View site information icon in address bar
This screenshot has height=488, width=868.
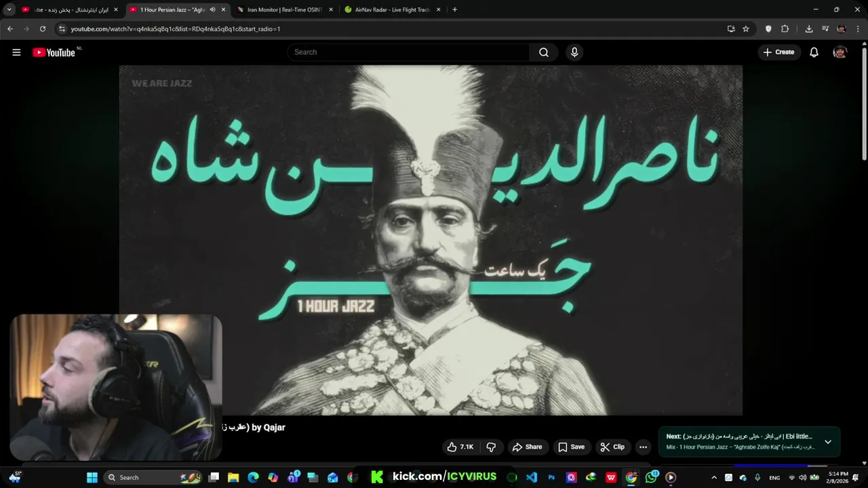click(62, 28)
